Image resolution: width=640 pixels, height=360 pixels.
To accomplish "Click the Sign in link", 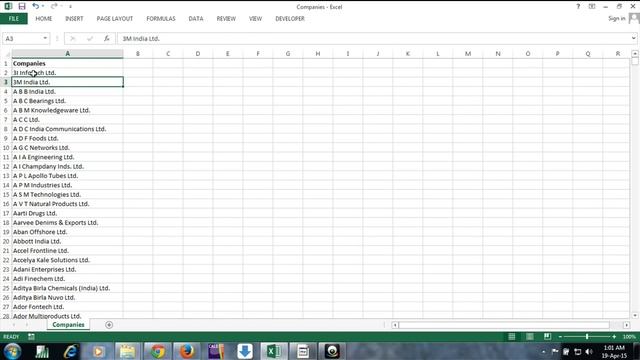I will [616, 18].
